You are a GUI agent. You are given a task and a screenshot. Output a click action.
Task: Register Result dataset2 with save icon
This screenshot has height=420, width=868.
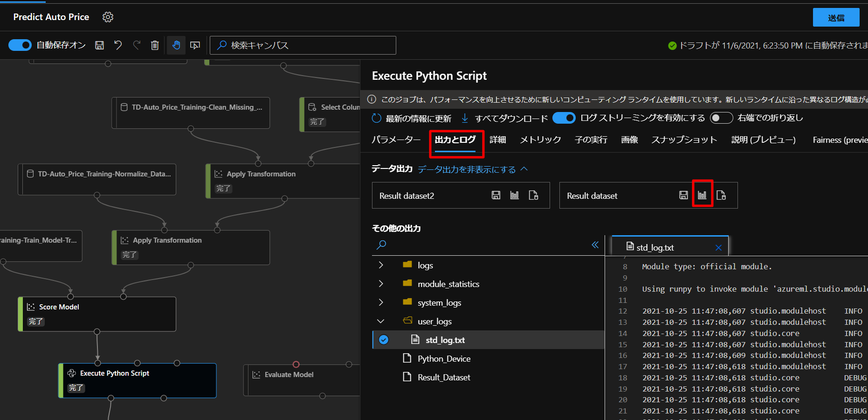point(496,195)
